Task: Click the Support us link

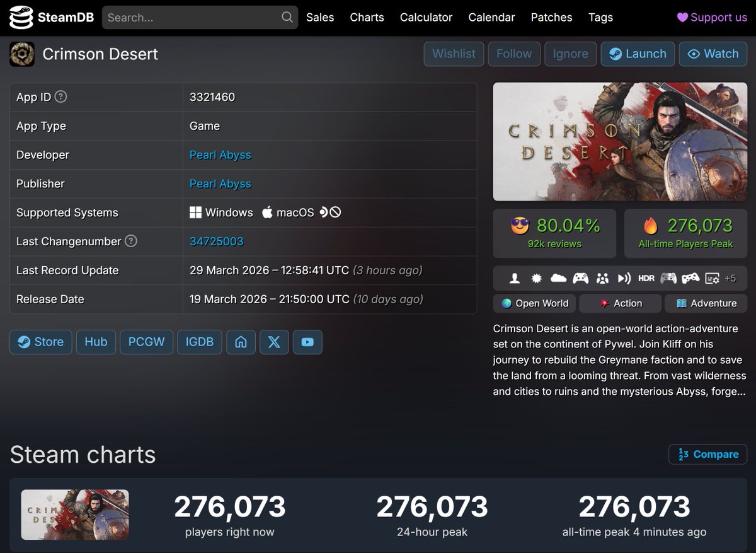Action: coord(712,18)
